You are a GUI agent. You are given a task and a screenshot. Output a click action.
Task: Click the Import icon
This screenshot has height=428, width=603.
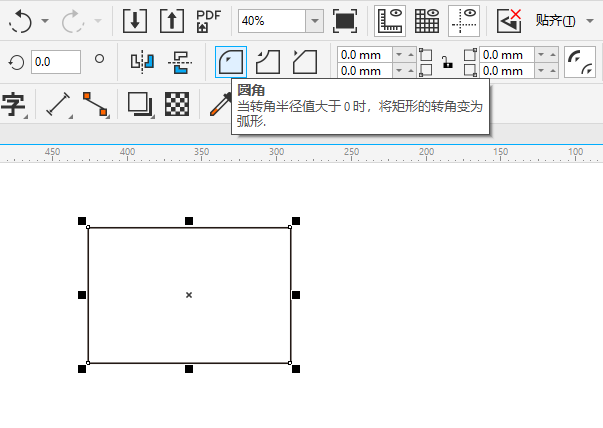(x=135, y=20)
